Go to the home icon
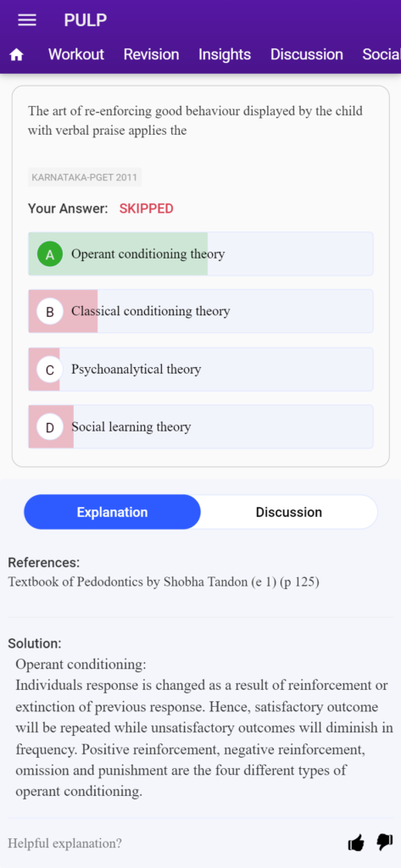The width and height of the screenshot is (401, 868). click(17, 55)
